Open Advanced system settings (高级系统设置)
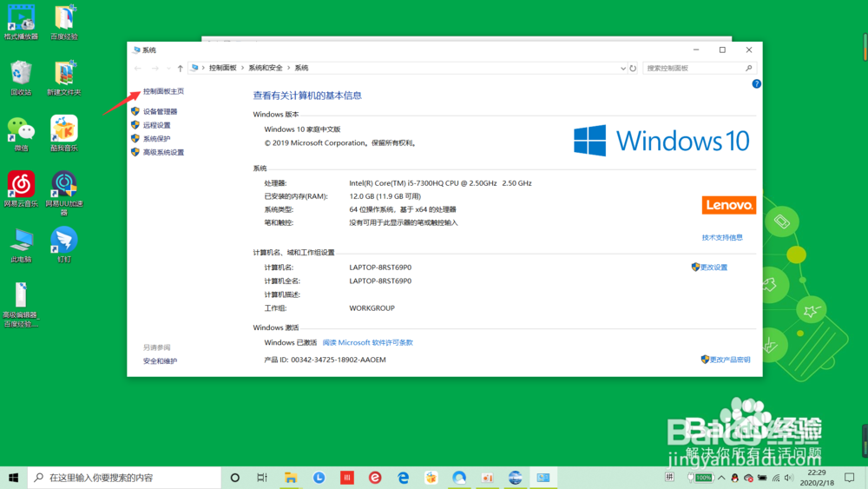Image resolution: width=868 pixels, height=489 pixels. coord(163,152)
